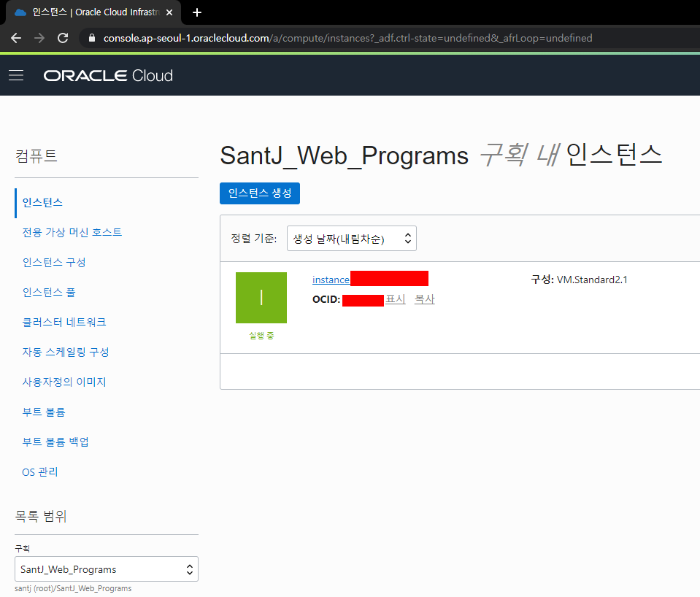
Task: Click the 실행 중 status text
Action: (x=261, y=335)
